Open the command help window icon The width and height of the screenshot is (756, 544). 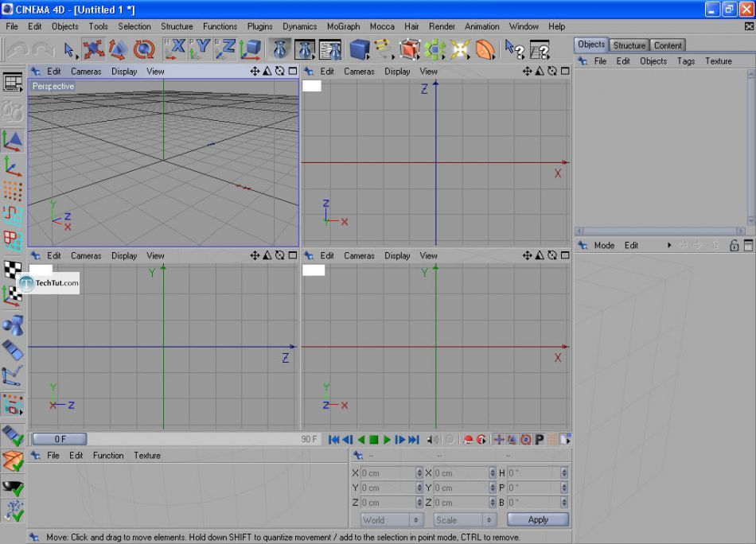click(x=540, y=49)
